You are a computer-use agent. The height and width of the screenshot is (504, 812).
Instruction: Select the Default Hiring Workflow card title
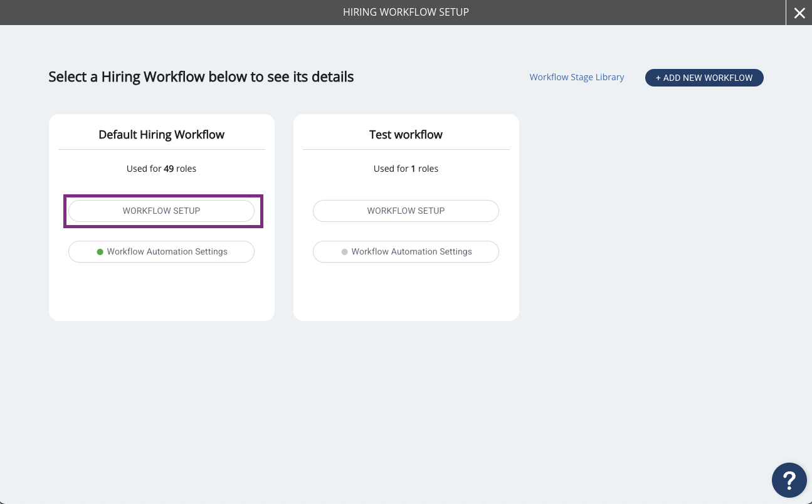tap(161, 135)
